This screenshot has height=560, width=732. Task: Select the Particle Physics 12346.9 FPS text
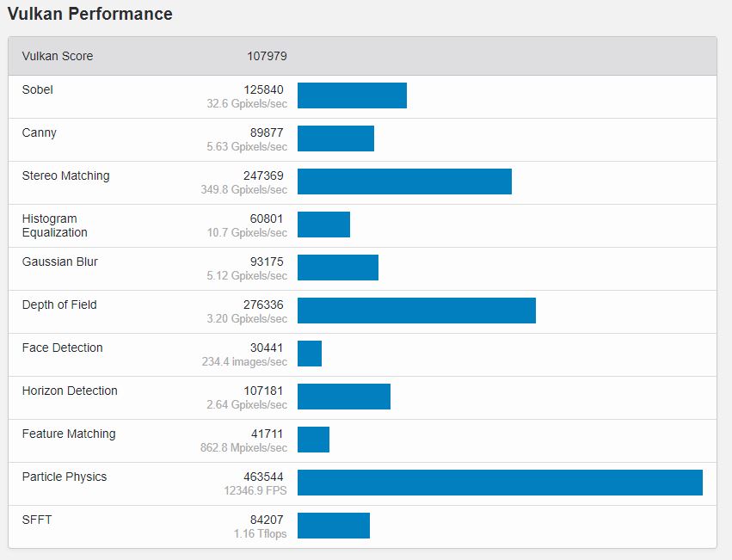point(255,490)
